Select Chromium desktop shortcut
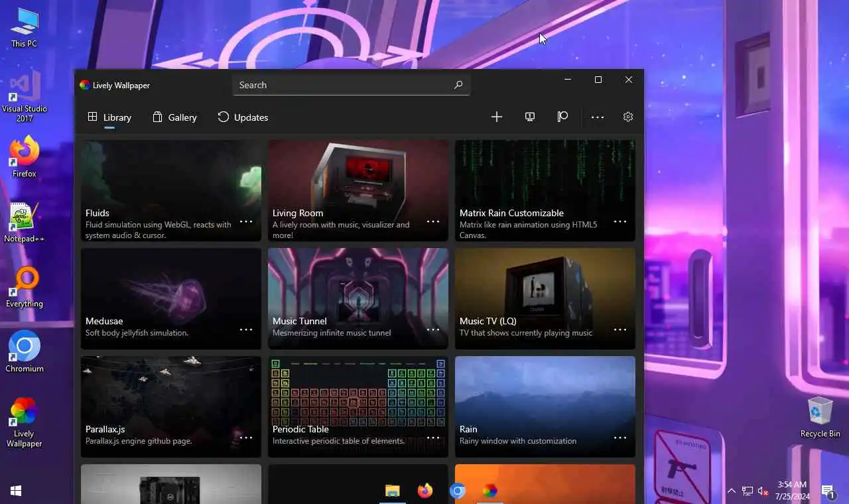Viewport: 849px width, 504px height. [x=24, y=351]
